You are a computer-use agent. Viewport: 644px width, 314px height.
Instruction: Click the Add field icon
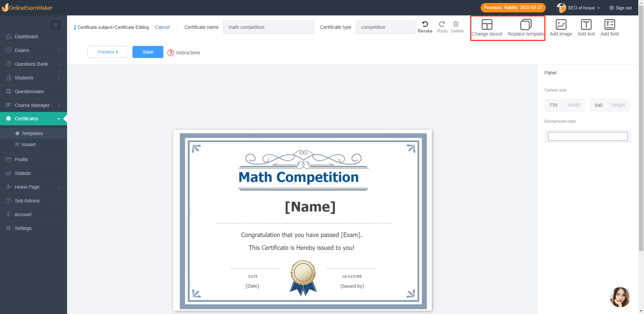(609, 24)
